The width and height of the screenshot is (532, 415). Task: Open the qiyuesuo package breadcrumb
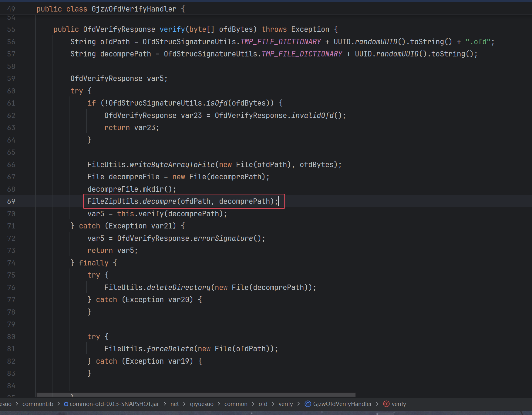(x=201, y=404)
